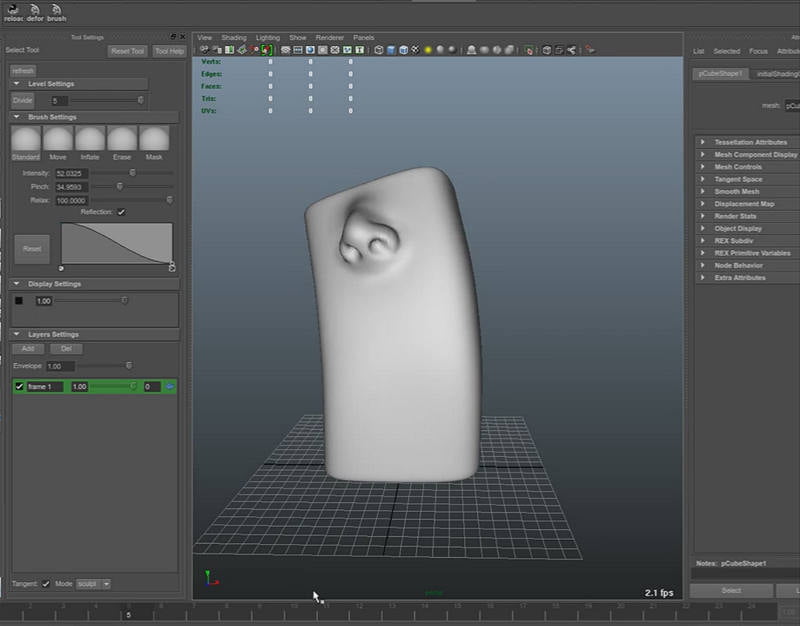Select the Standard brush
This screenshot has width=800, height=626.
point(26,138)
